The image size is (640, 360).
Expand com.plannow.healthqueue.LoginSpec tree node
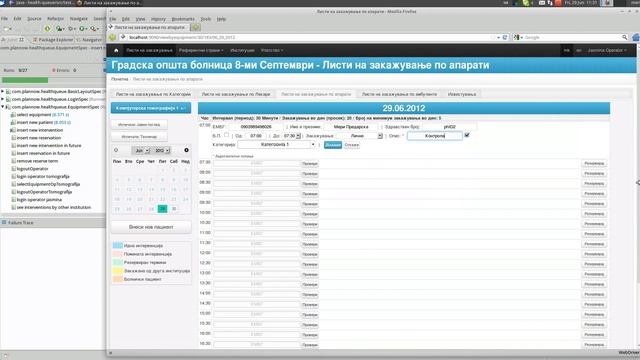(2, 99)
